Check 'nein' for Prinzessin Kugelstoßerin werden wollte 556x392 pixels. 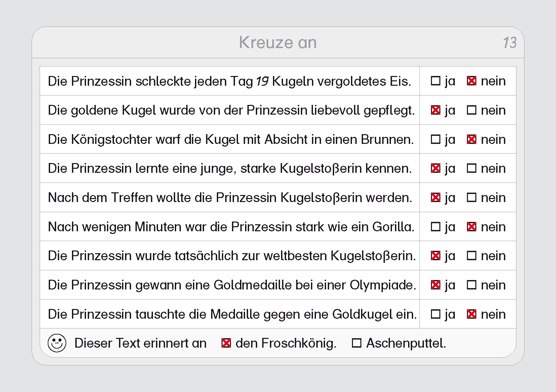472,198
